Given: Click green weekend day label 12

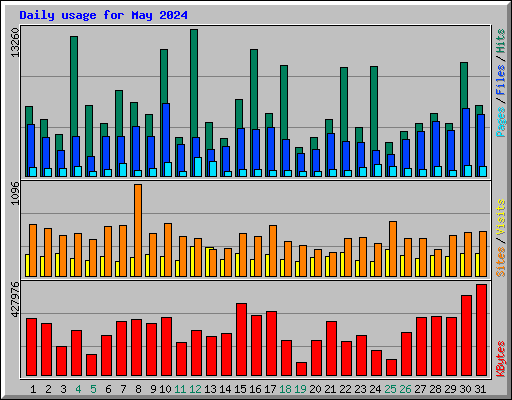Looking at the screenshot, I should coord(195,389).
